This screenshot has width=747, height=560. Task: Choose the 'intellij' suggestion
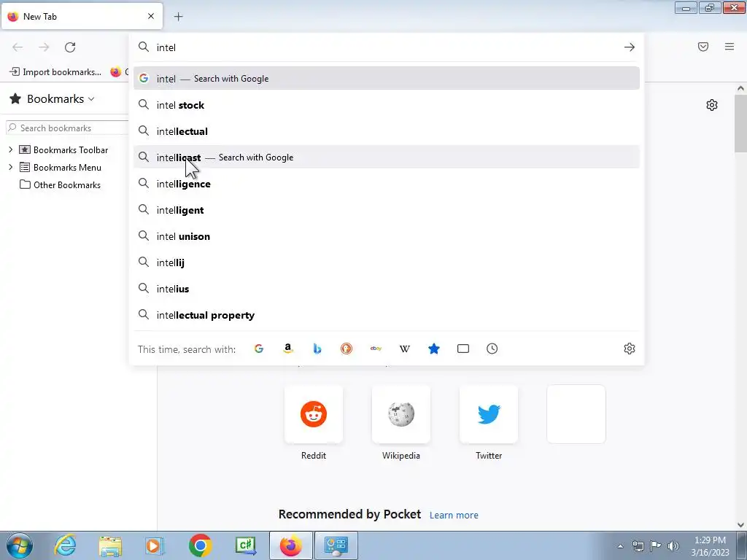pyautogui.click(x=387, y=262)
